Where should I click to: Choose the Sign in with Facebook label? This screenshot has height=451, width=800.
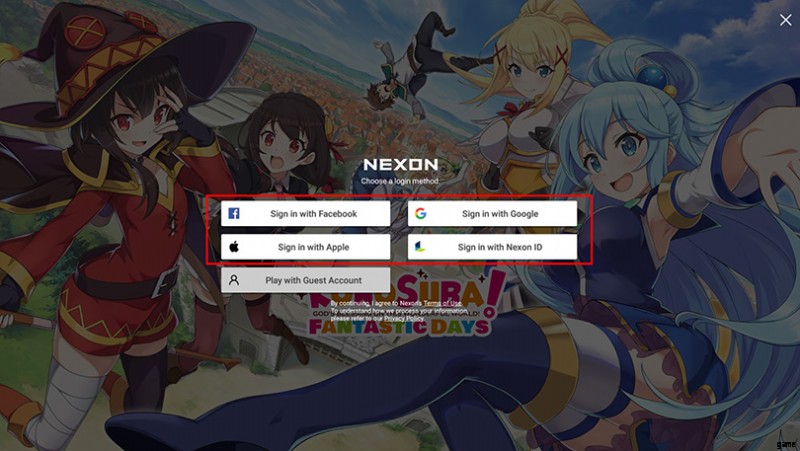(x=313, y=214)
